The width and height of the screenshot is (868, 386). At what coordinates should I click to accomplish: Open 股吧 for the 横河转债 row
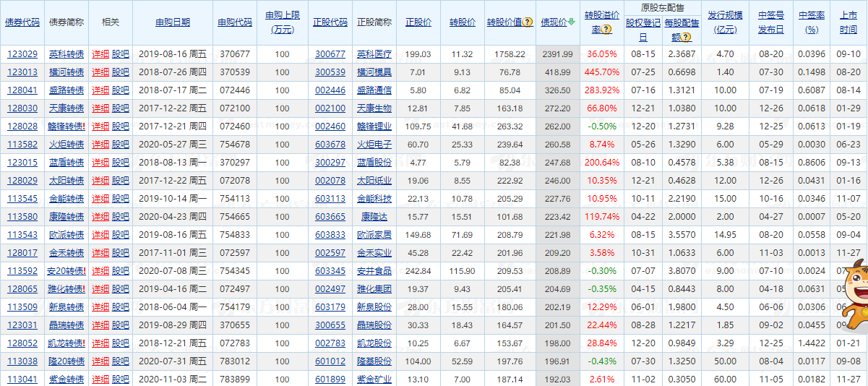coord(121,72)
